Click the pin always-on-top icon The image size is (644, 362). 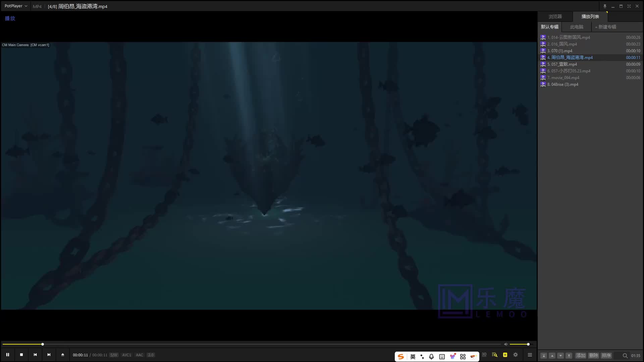click(605, 6)
